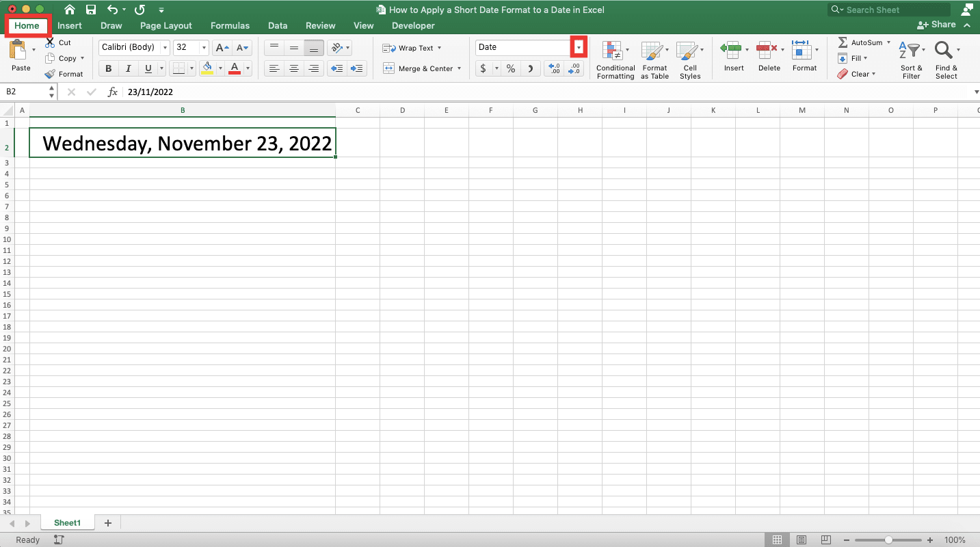Increase decimal places

pyautogui.click(x=555, y=68)
